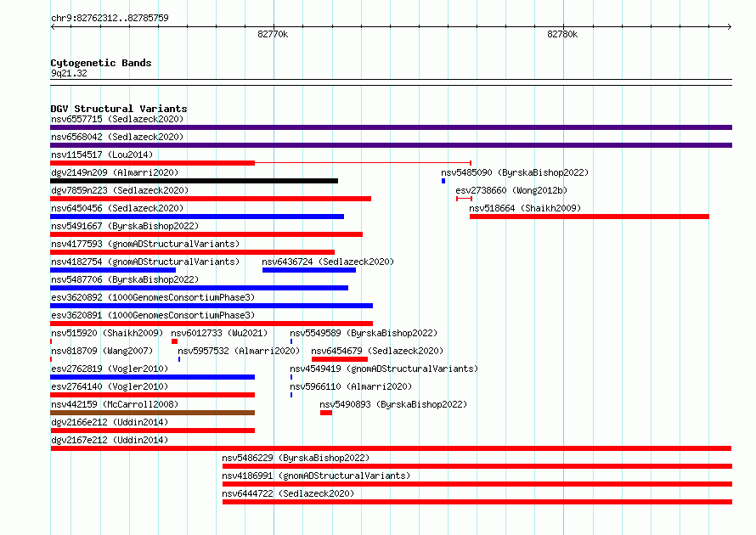Viewport: 756px width, 535px height.
Task: Click the blue esv2762819 variant bar
Action: (152, 377)
